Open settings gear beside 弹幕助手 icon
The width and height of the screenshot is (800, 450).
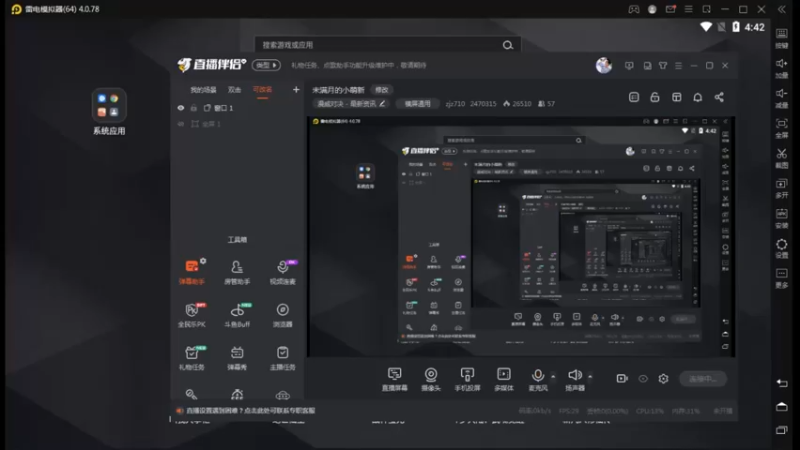pyautogui.click(x=203, y=261)
